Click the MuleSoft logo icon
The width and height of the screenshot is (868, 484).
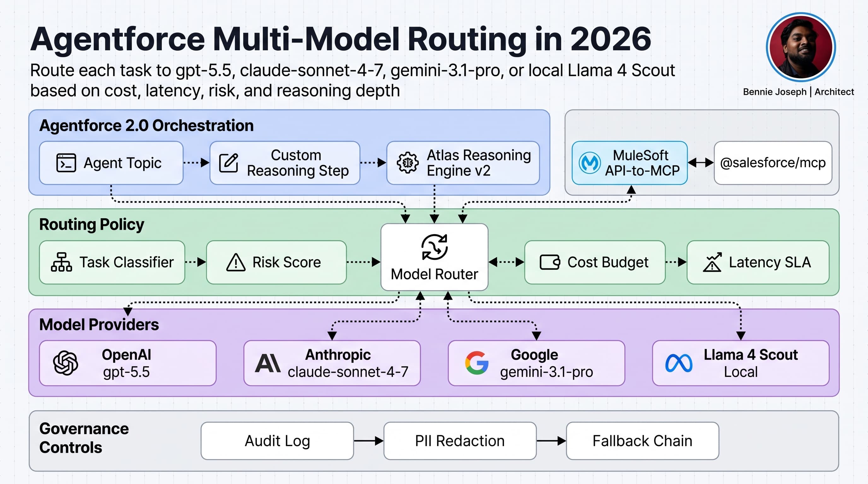(589, 163)
